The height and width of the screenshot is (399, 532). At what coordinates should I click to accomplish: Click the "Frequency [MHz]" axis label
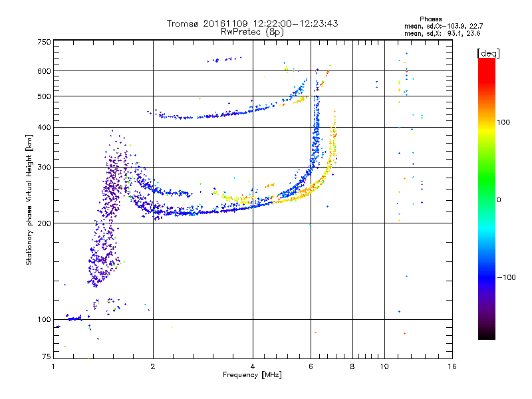pos(252,375)
